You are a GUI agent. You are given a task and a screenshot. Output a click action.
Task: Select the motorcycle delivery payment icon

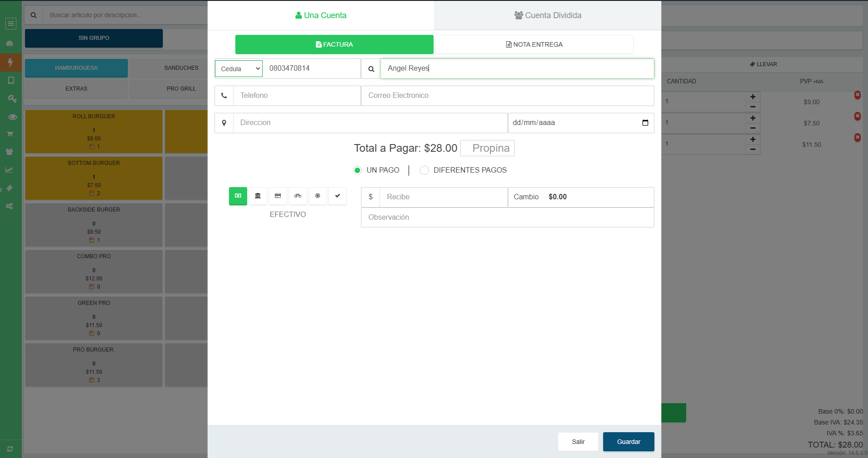point(298,196)
